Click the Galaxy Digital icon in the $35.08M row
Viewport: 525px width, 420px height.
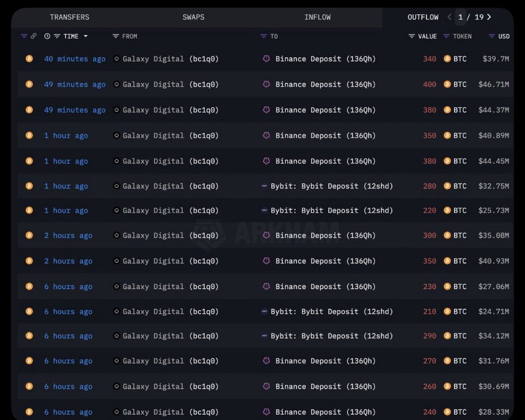coord(116,235)
